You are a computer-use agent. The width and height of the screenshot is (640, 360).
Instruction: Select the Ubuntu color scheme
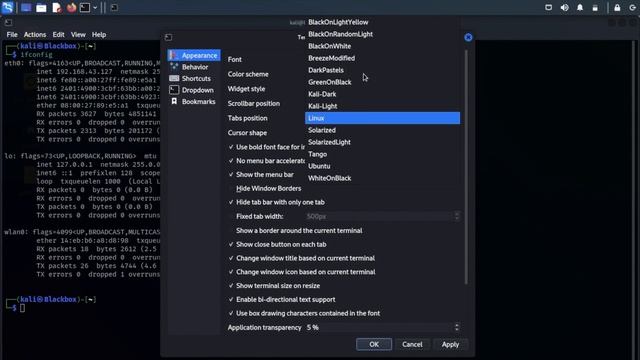(382, 166)
